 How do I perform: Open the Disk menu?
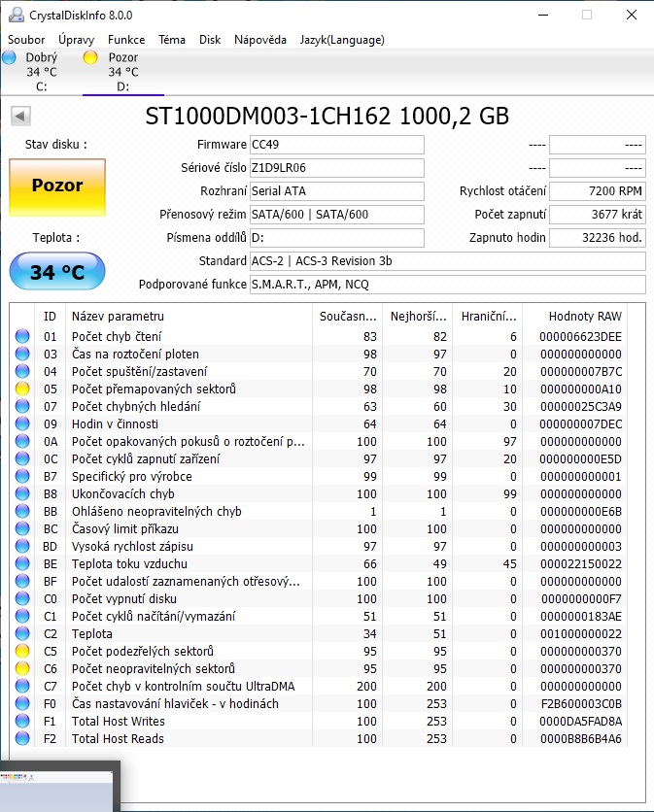(210, 40)
